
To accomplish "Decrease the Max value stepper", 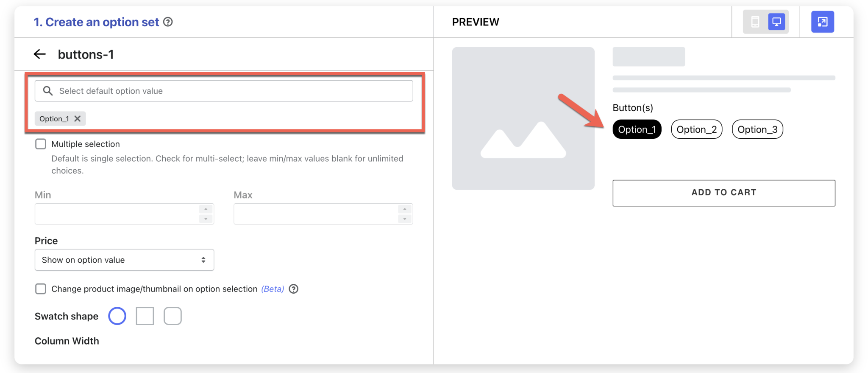I will coord(405,219).
